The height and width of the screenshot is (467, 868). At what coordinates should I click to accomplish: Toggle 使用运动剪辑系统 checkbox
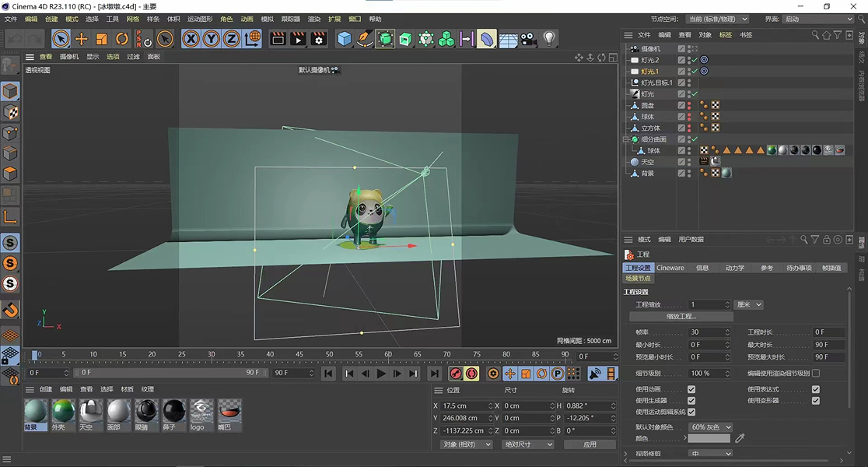[691, 412]
